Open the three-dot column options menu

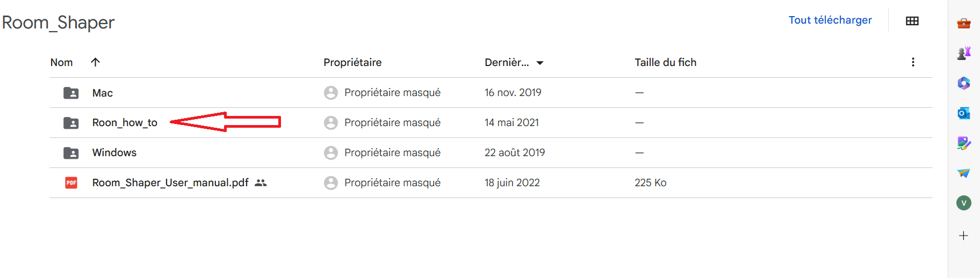(912, 62)
